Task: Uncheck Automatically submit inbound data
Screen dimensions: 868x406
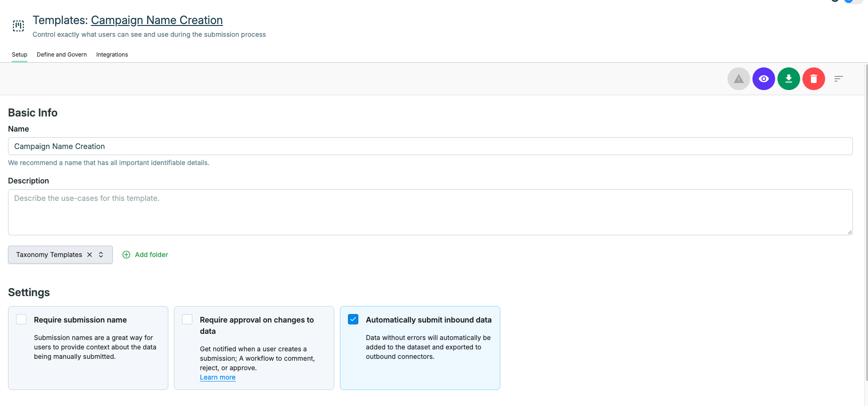Action: (x=353, y=319)
